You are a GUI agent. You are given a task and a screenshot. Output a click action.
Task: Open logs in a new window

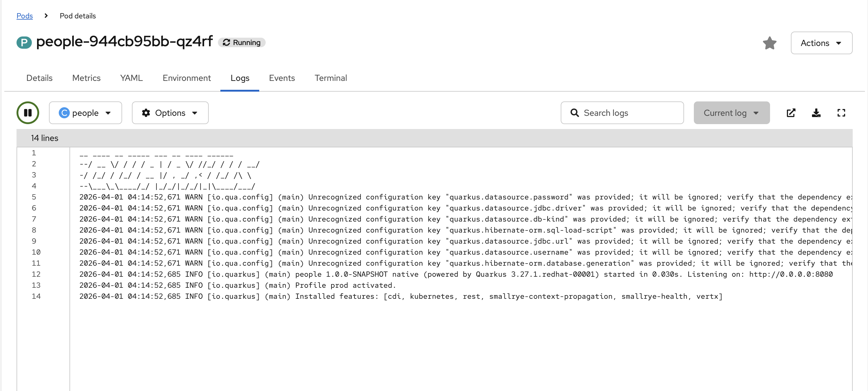click(x=791, y=113)
